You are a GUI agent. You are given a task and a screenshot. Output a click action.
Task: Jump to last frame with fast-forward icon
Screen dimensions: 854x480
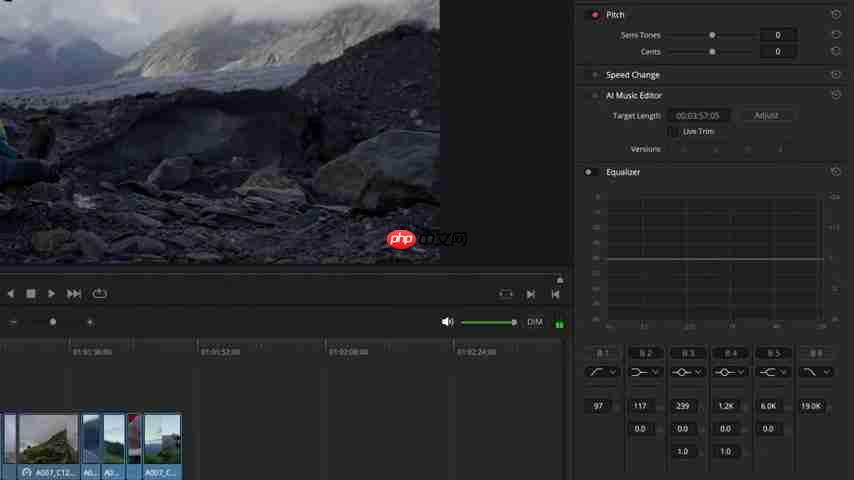click(74, 294)
